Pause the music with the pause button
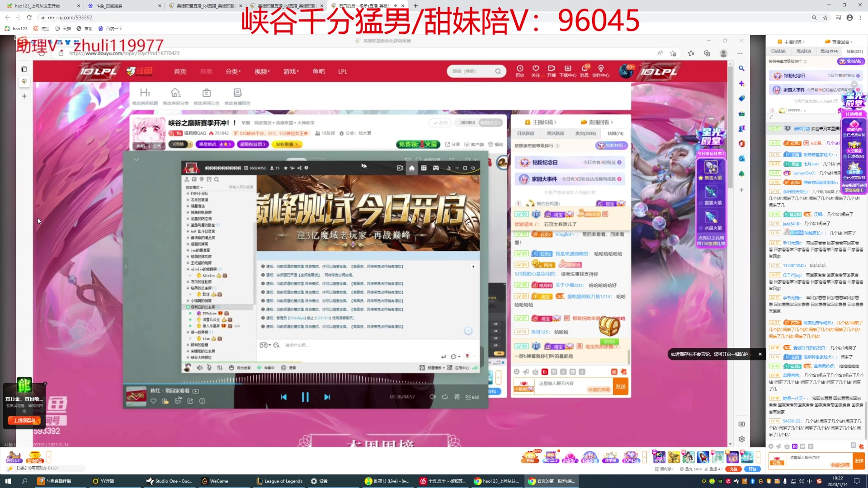This screenshot has width=868, height=488. coord(305,397)
